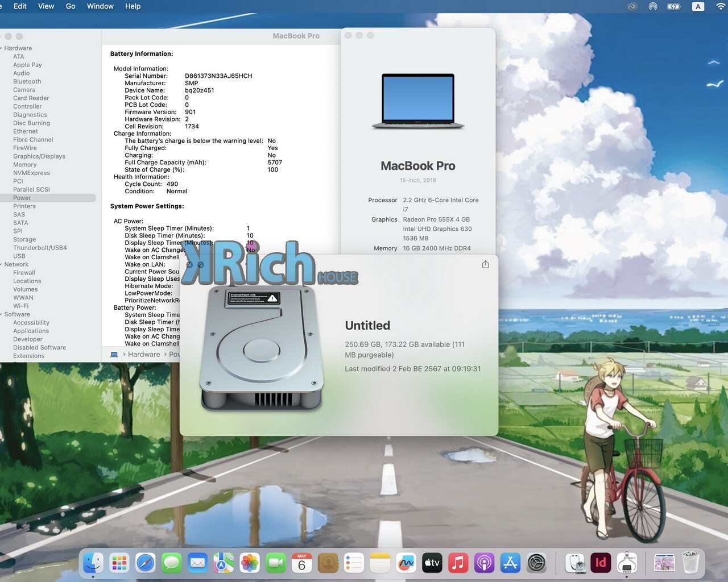Open the blossom image thumbnail in the Dock
Viewport: 728px width, 582px height.
[x=664, y=563]
